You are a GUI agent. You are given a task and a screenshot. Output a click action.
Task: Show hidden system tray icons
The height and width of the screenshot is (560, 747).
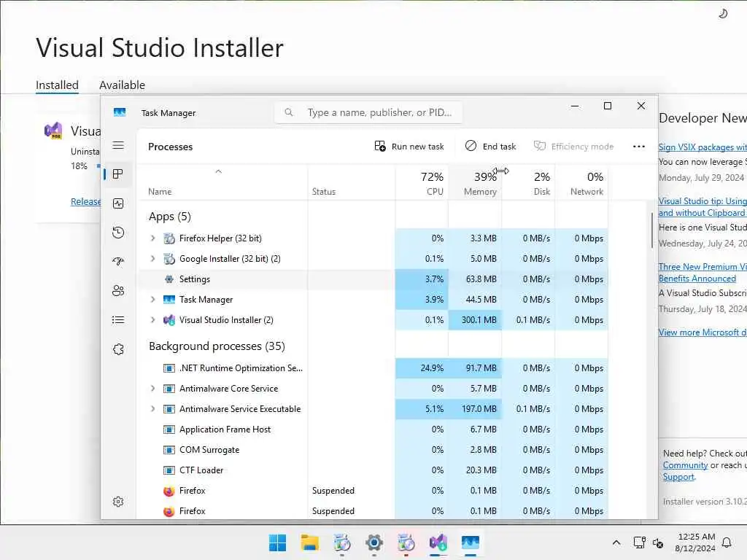tap(616, 542)
